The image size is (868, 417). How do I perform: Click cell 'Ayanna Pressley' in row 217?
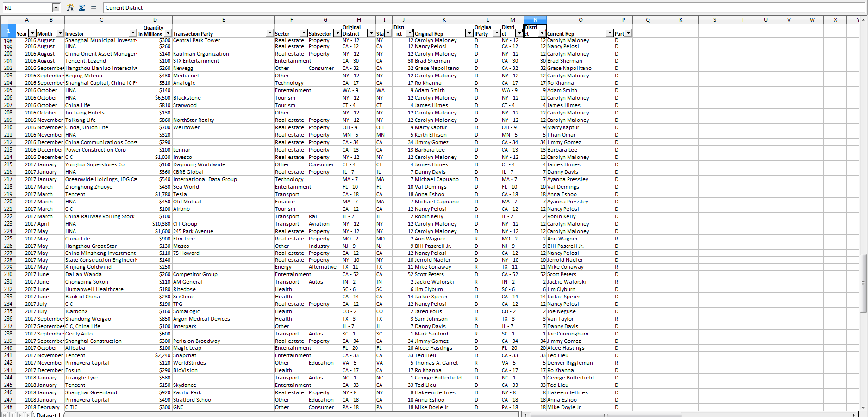[x=581, y=179]
